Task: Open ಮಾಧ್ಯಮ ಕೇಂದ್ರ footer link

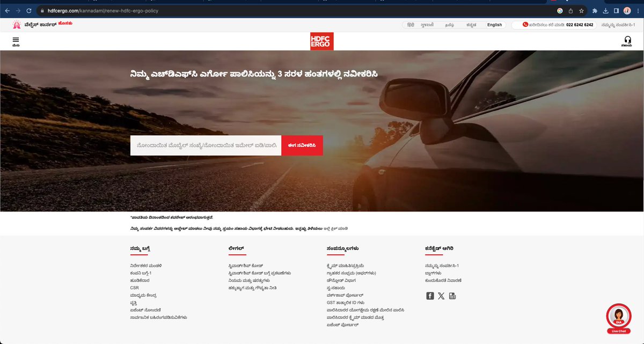Action: click(143, 295)
